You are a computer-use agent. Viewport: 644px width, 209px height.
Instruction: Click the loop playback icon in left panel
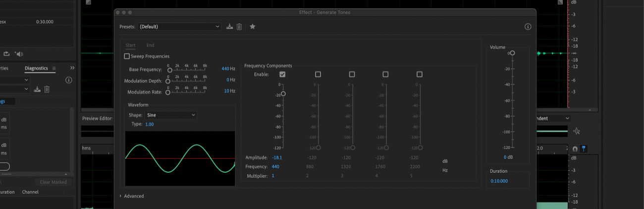click(x=7, y=54)
